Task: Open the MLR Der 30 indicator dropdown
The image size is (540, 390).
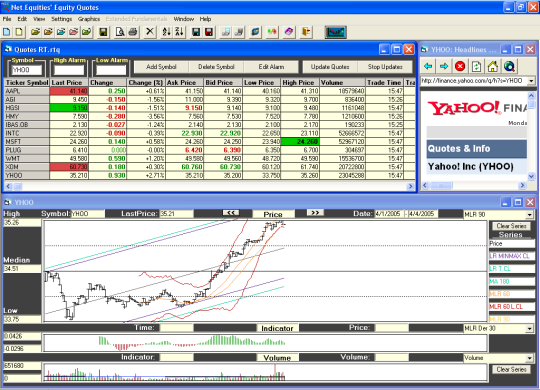Action: [529, 328]
